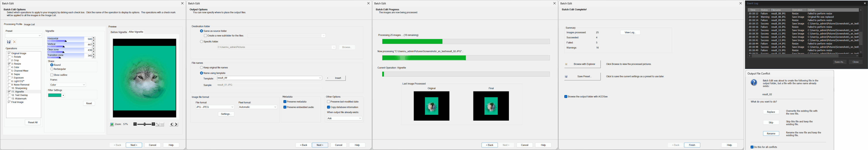
Task: Click the filter settings green color swatch
Action: click(x=55, y=96)
